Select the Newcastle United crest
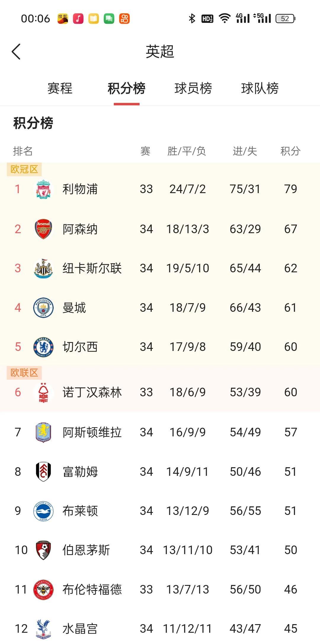The width and height of the screenshot is (320, 644). [x=44, y=268]
